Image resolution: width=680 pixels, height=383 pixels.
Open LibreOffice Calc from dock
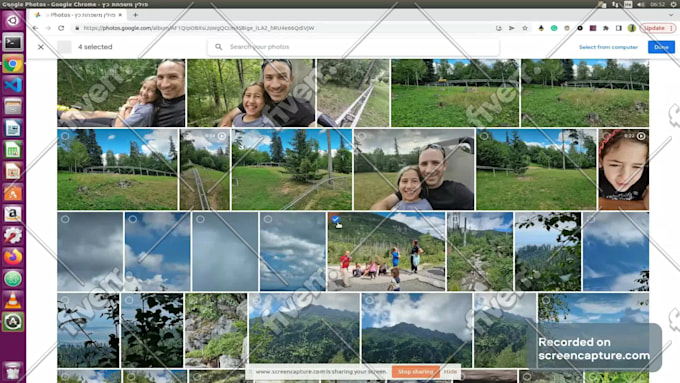coord(13,150)
